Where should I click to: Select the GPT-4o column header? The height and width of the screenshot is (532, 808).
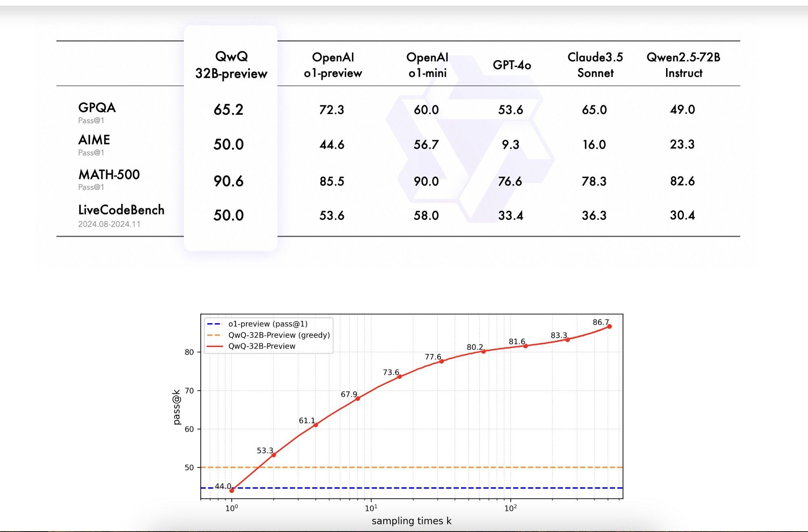(x=512, y=65)
